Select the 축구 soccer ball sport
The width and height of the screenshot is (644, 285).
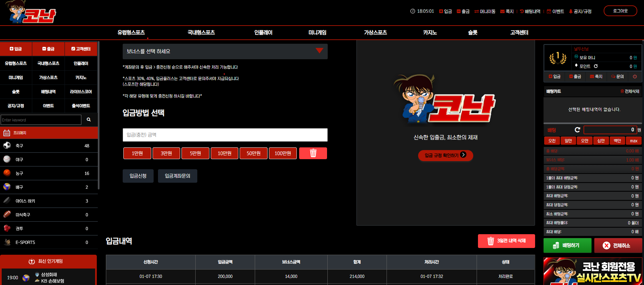click(x=49, y=146)
